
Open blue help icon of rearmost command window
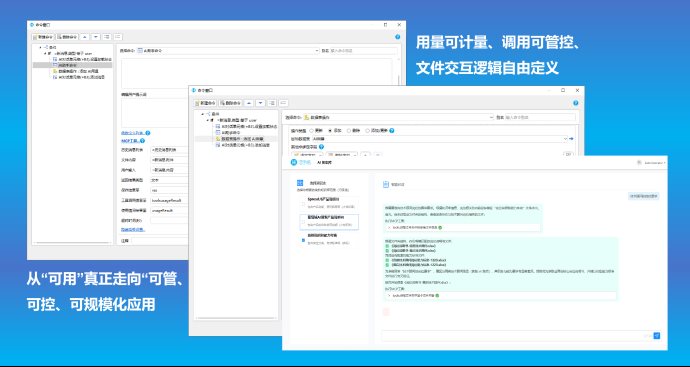coord(398,37)
